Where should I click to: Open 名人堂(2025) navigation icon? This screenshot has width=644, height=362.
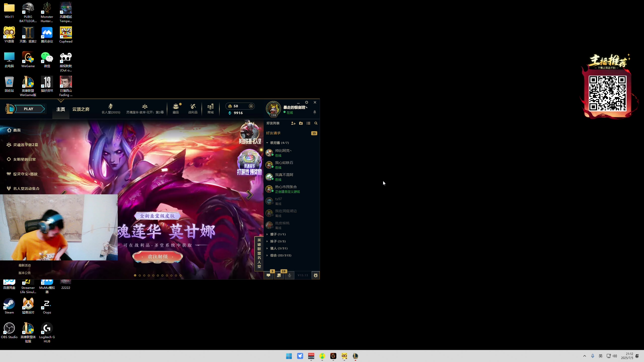(111, 109)
